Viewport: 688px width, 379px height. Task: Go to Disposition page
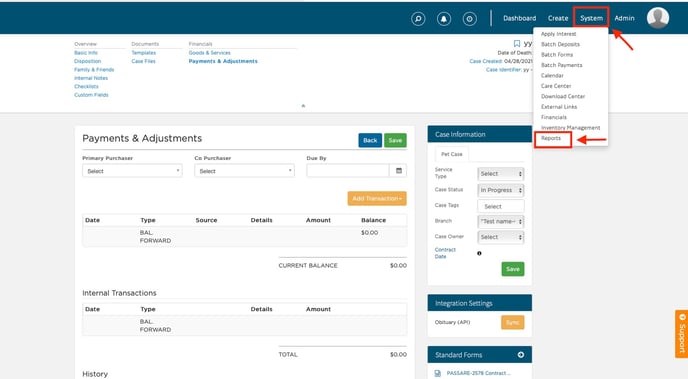coord(87,61)
